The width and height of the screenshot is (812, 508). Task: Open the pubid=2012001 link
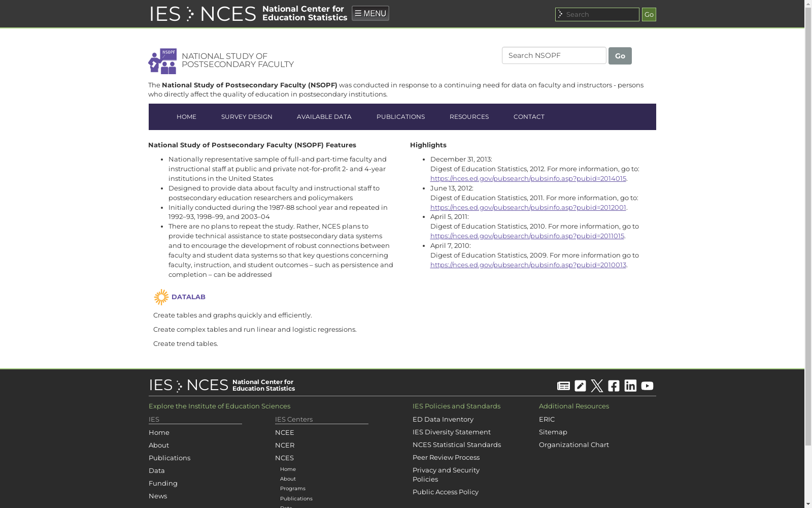click(x=528, y=207)
